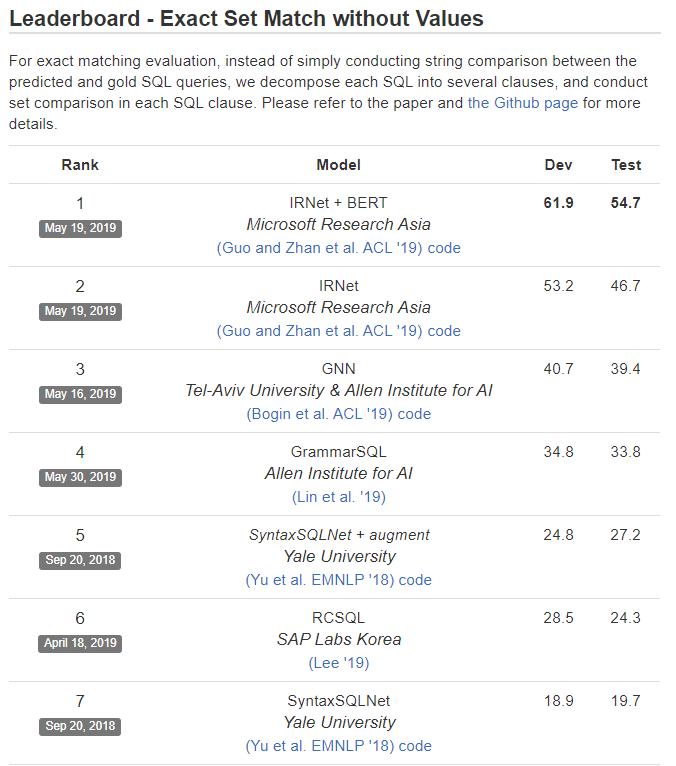
Task: Click the May 30, 2019 date badge
Action: pyautogui.click(x=80, y=477)
